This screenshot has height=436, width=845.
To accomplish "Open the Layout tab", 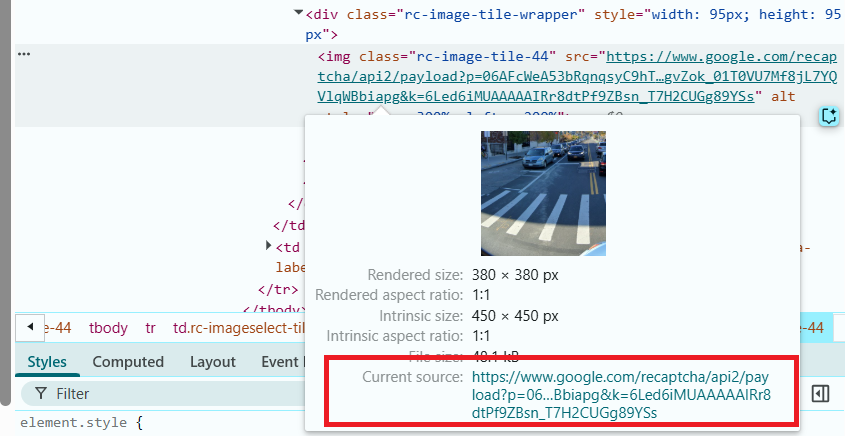I will [212, 362].
